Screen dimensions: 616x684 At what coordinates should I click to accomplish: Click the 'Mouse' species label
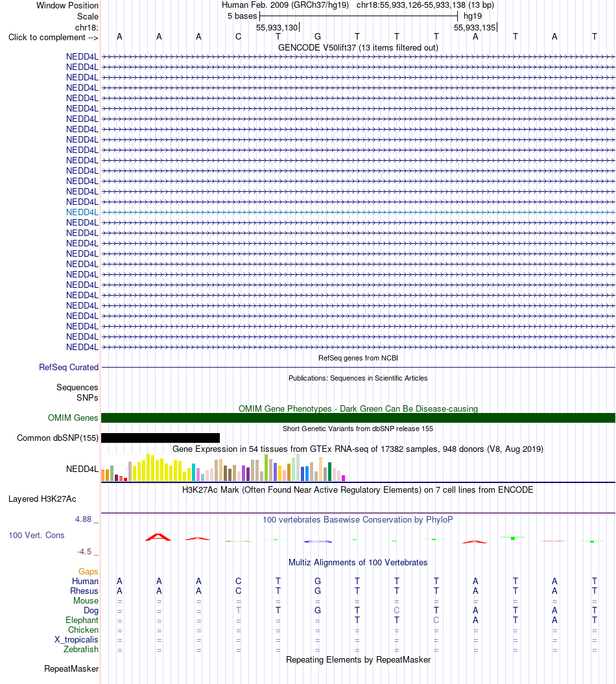click(x=86, y=600)
